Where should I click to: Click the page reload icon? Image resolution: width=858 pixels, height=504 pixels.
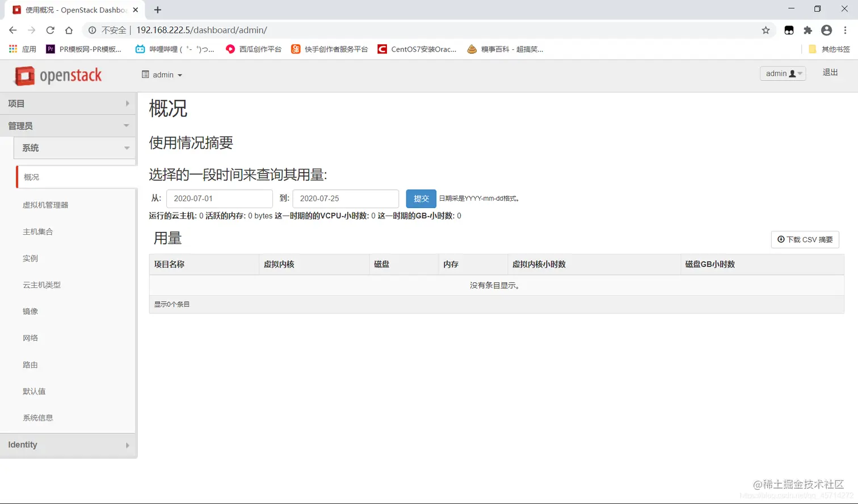tap(51, 30)
